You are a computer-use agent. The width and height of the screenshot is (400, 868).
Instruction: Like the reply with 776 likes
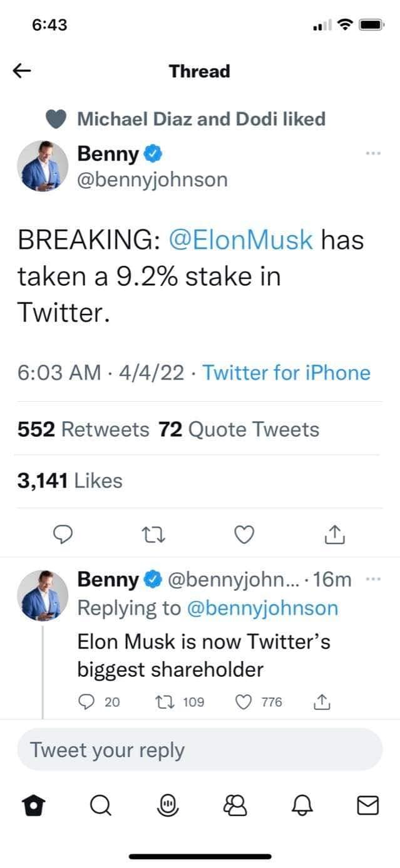(243, 703)
